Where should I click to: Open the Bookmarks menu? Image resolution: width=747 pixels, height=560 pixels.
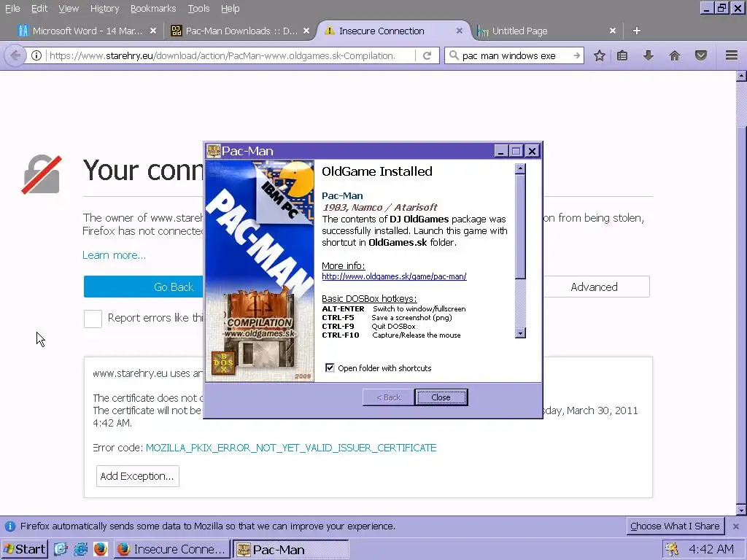(153, 9)
